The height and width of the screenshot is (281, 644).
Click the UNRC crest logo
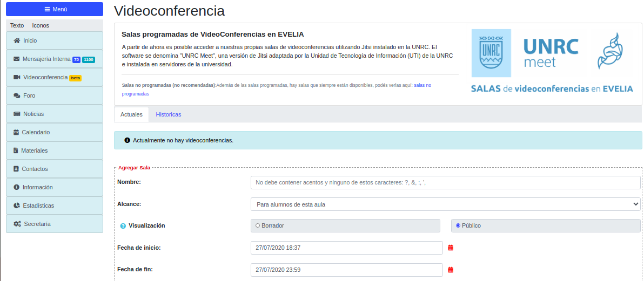point(491,53)
